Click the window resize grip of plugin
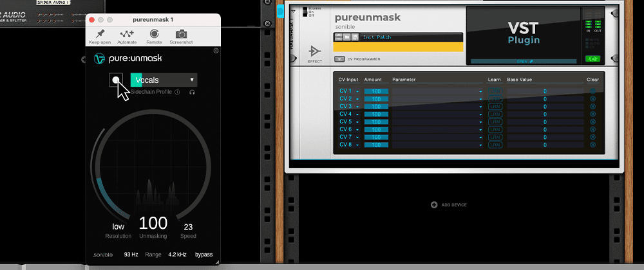644x270 pixels. 217,262
